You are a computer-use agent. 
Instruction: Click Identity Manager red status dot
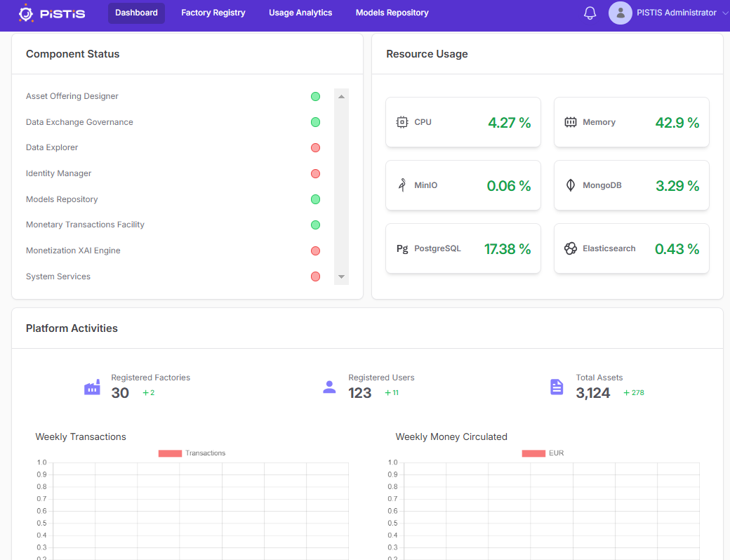(x=315, y=173)
